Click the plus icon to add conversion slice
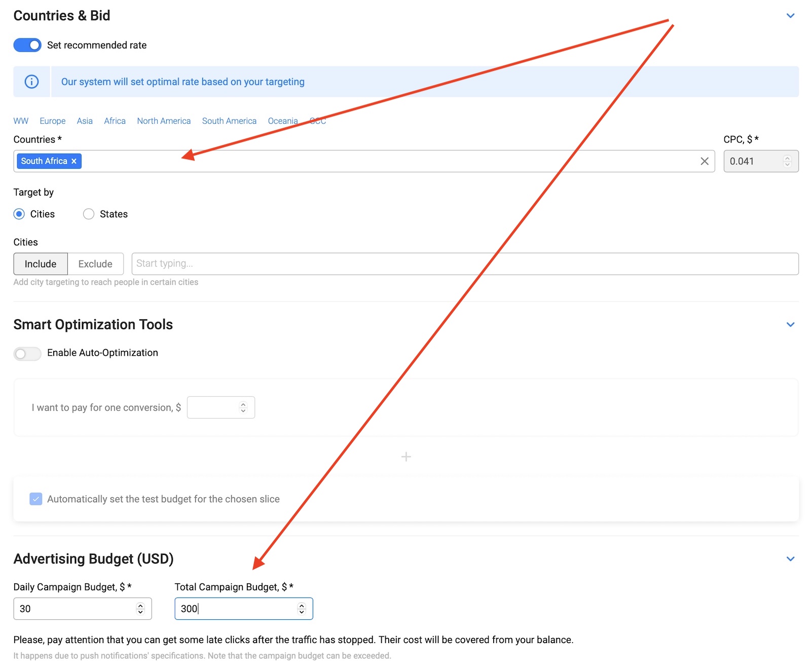Image resolution: width=811 pixels, height=672 pixels. coord(405,457)
